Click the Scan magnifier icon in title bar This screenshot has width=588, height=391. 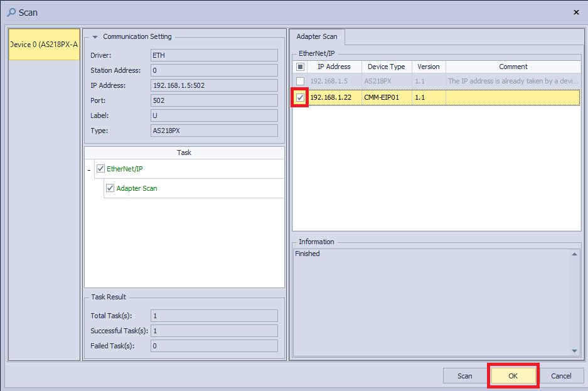tap(11, 12)
